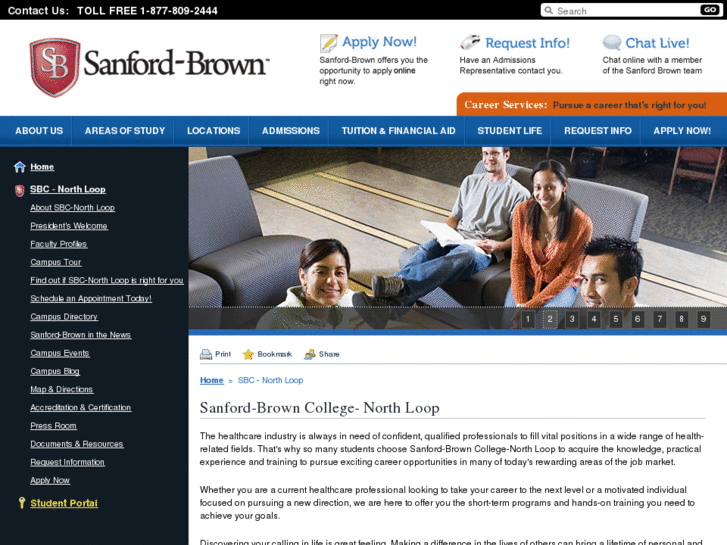Open Request Information sidebar link
The image size is (727, 545).
coord(67,462)
